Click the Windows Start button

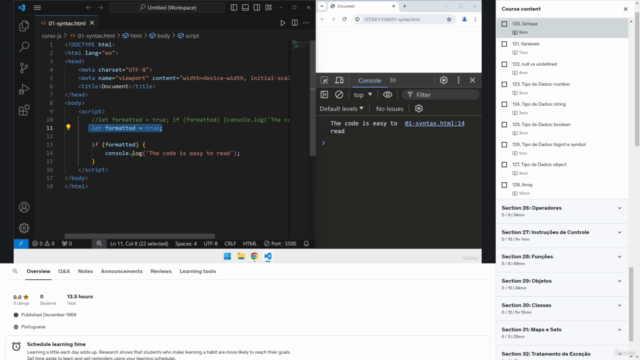(227, 256)
